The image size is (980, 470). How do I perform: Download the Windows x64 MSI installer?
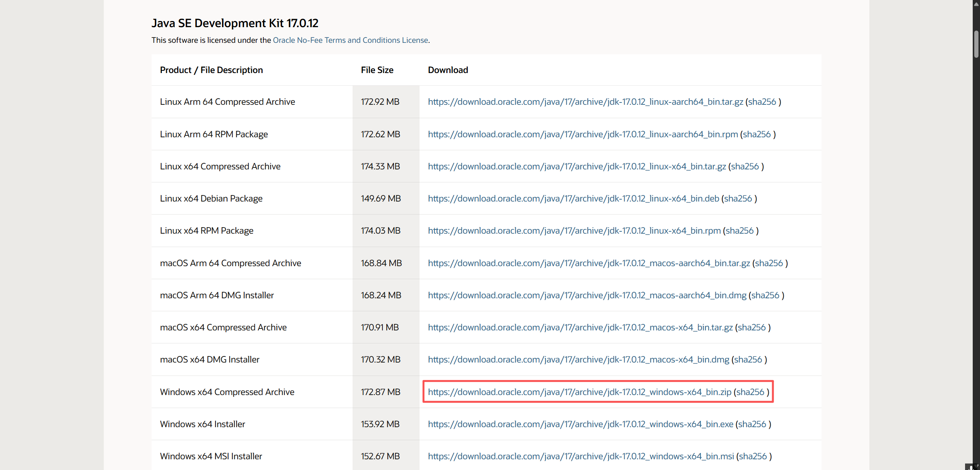581,456
